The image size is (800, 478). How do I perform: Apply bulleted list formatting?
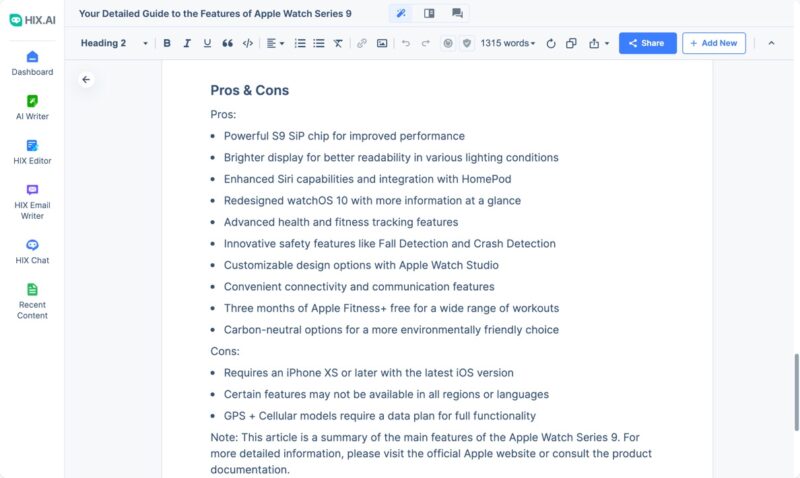click(319, 43)
